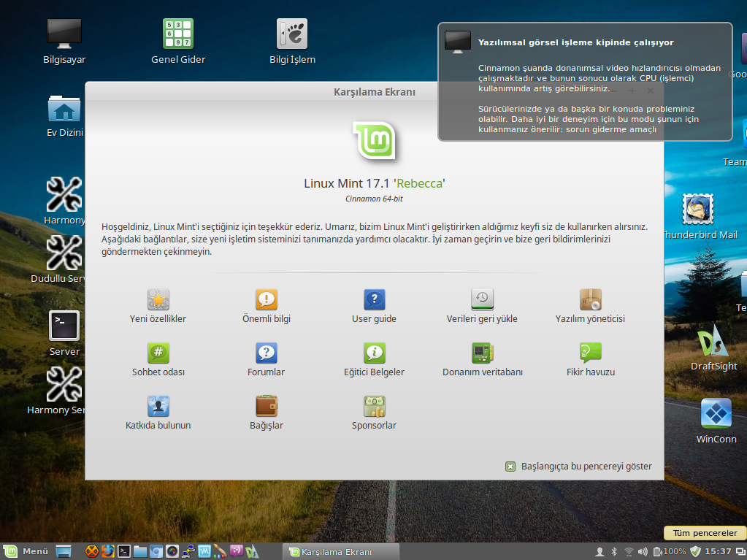Click the Rebecca release name link
747x560 pixels.
point(419,183)
